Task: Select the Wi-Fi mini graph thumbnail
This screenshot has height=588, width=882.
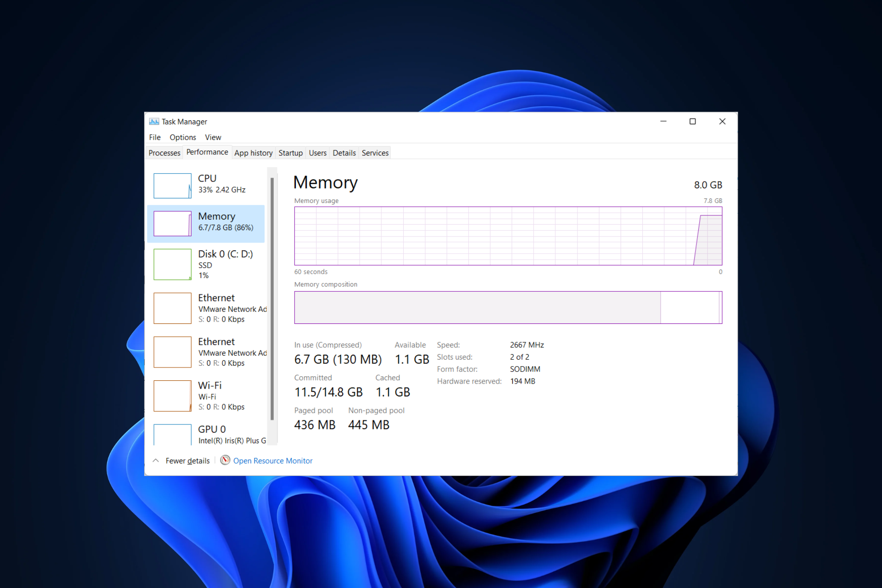Action: point(172,396)
